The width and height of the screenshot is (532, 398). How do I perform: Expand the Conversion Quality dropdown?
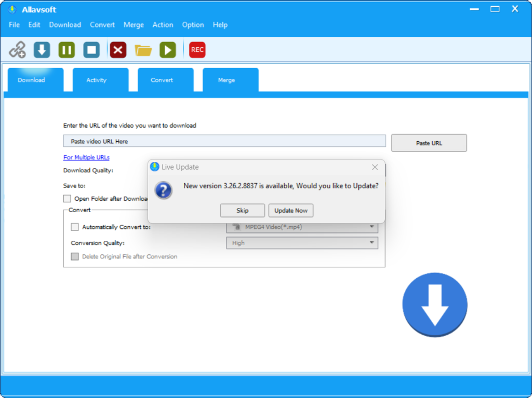pos(371,243)
